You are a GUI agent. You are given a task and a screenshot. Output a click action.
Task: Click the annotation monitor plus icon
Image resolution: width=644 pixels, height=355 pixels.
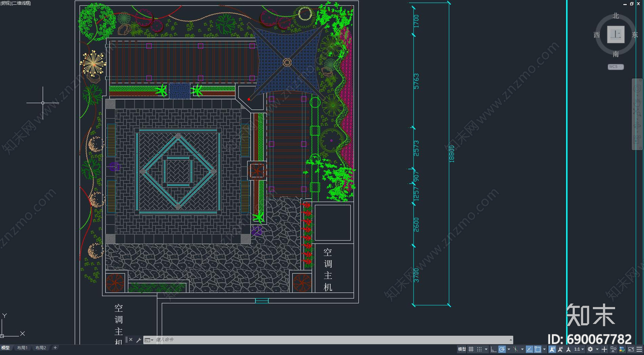point(604,349)
